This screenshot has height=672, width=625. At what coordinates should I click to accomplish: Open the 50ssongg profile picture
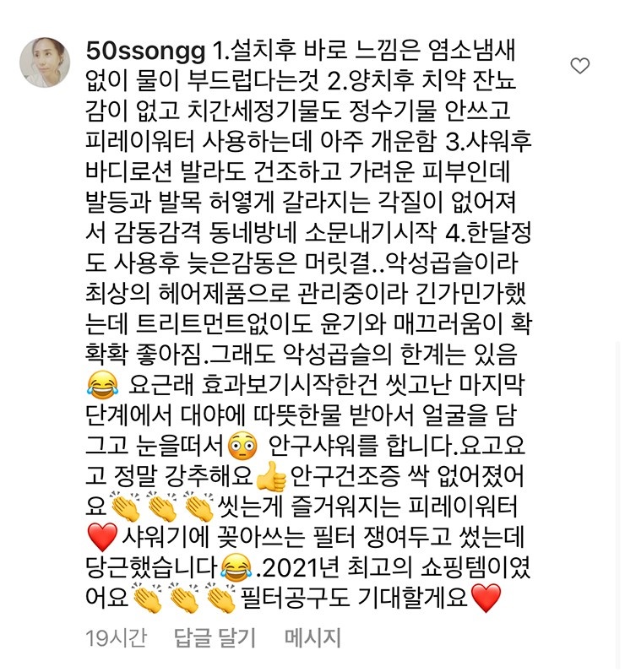pos(45,62)
